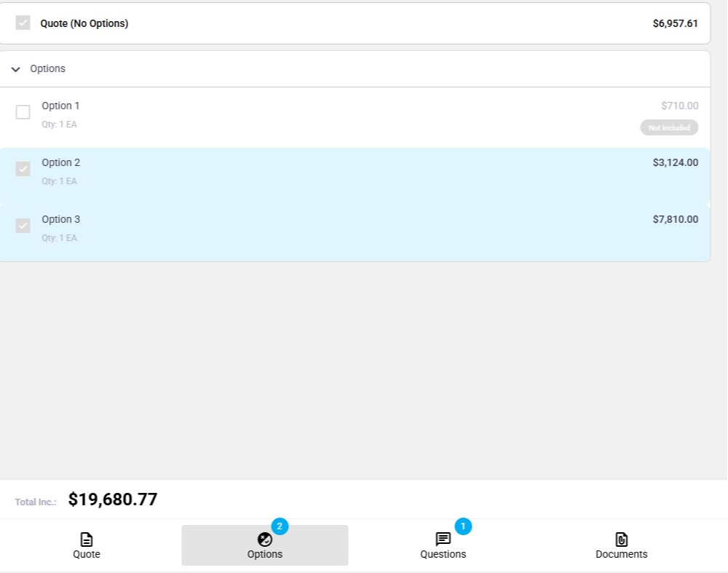The image size is (728, 573).
Task: Click the Total Inc. amount $19,680.77
Action: [113, 499]
